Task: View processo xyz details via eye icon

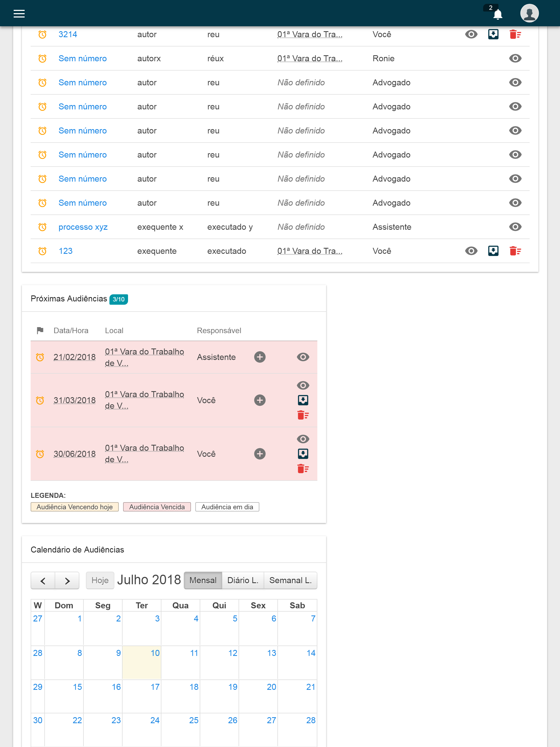Action: click(515, 227)
